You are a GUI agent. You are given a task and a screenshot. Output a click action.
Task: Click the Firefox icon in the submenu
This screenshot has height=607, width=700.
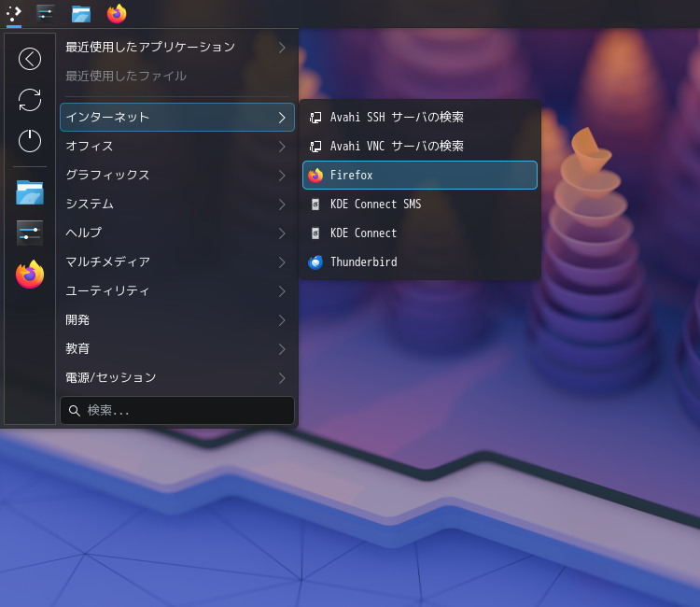[315, 175]
